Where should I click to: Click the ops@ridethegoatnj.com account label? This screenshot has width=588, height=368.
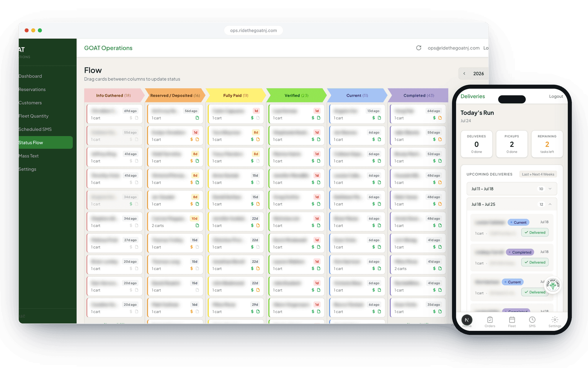[x=454, y=48]
